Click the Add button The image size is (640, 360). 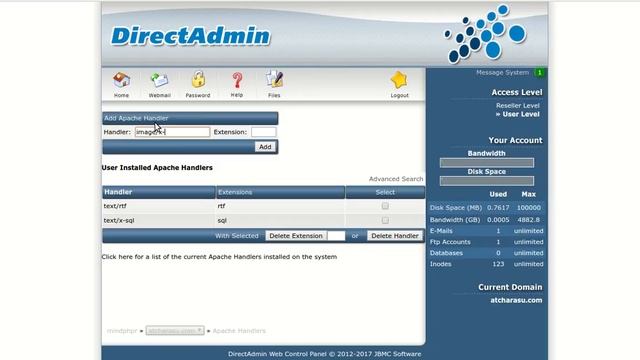pyautogui.click(x=265, y=147)
